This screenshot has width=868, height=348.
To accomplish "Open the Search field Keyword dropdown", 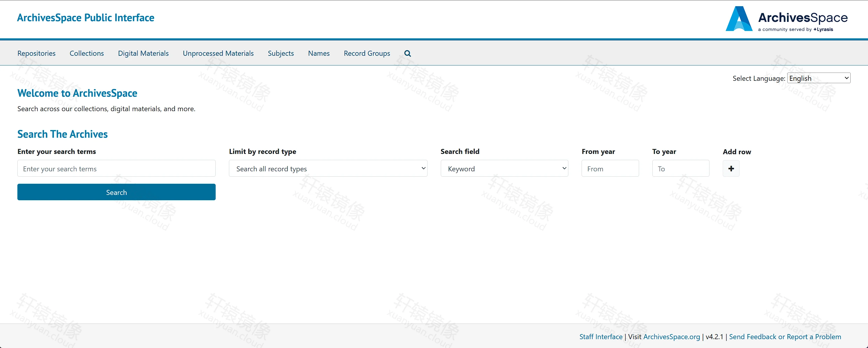I will pyautogui.click(x=504, y=168).
